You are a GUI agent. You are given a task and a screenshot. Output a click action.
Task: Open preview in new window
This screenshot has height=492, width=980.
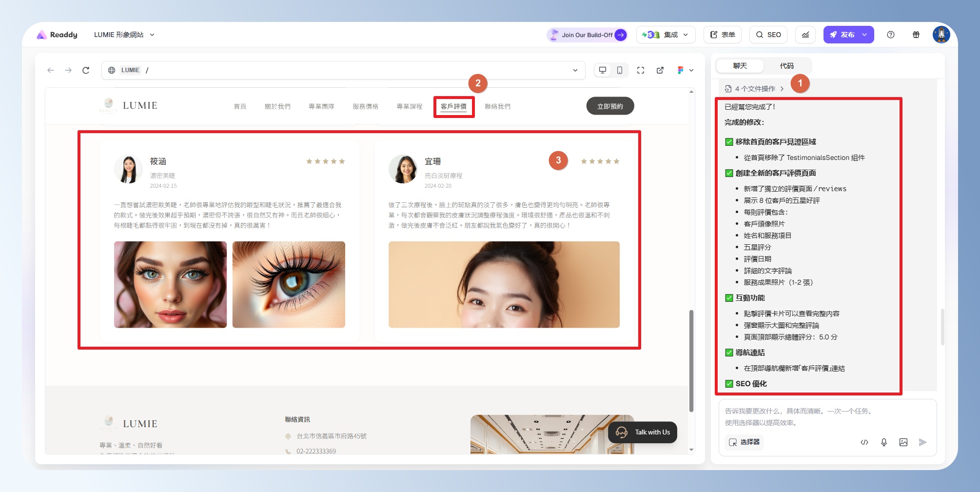pos(660,70)
